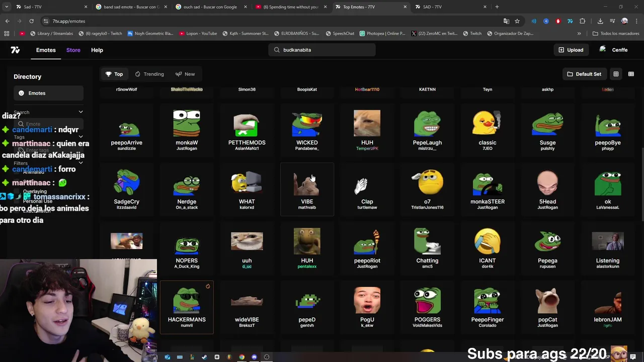This screenshot has height=362, width=644.
Task: Select the Top emotes tab
Action: coord(114,74)
